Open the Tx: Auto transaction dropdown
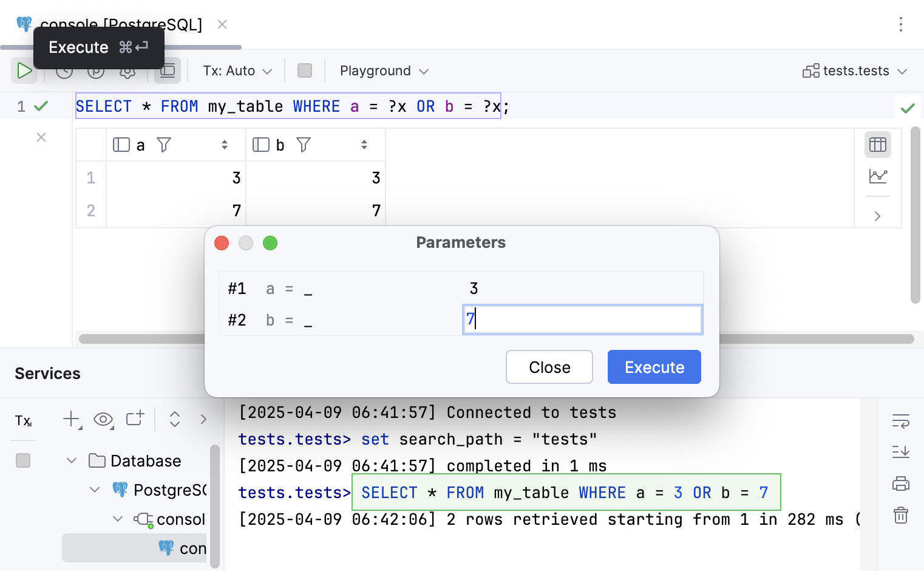Image resolution: width=924 pixels, height=571 pixels. [236, 70]
